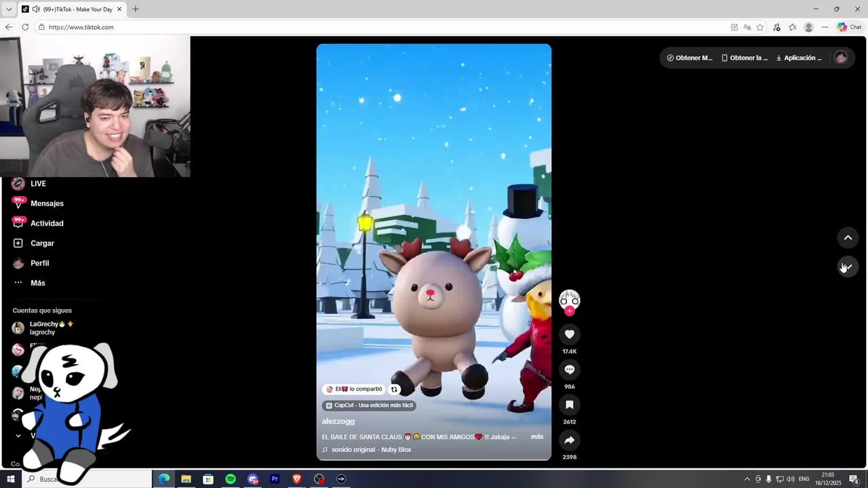
Task: Open File Explorer from the taskbar
Action: coord(186,479)
